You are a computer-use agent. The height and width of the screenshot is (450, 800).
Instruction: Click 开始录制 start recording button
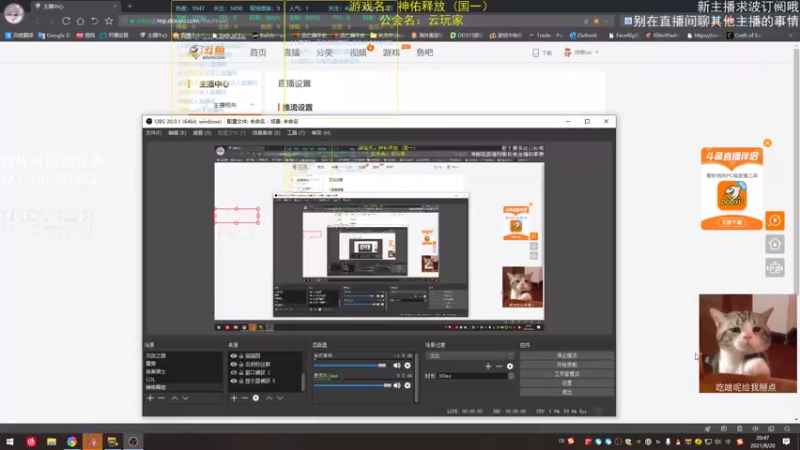pos(567,365)
